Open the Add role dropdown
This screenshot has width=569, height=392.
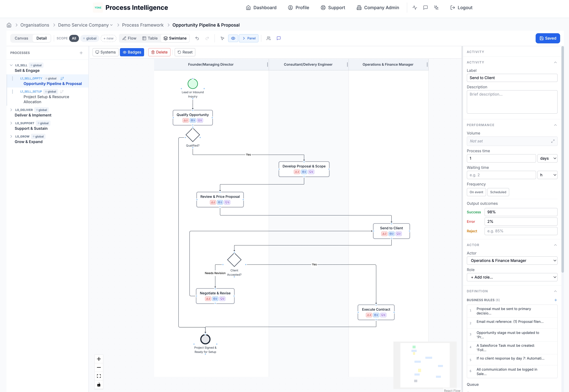(x=512, y=277)
